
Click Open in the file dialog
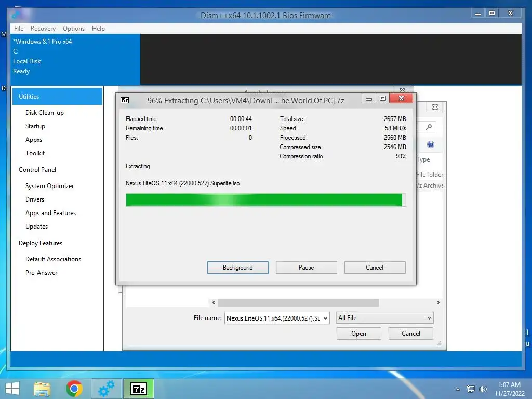(358, 334)
